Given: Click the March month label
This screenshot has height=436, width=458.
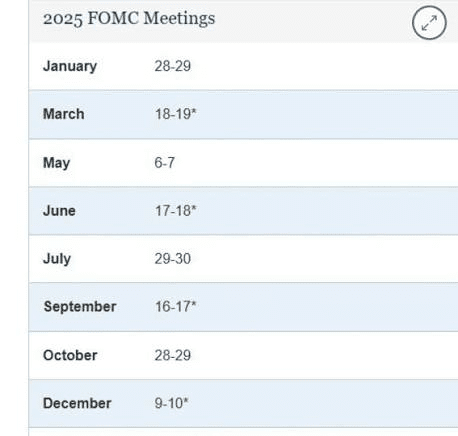Looking at the screenshot, I should pos(64,114).
